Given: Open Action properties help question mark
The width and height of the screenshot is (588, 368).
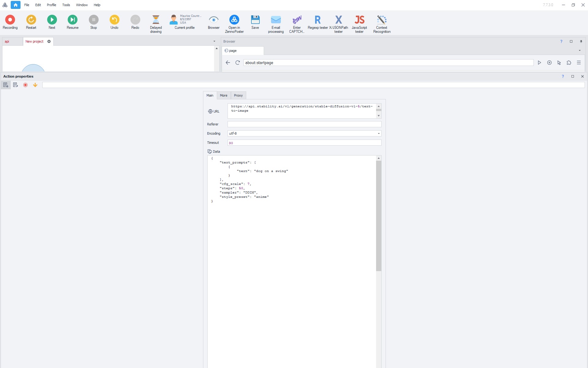Looking at the screenshot, I should click(x=563, y=76).
